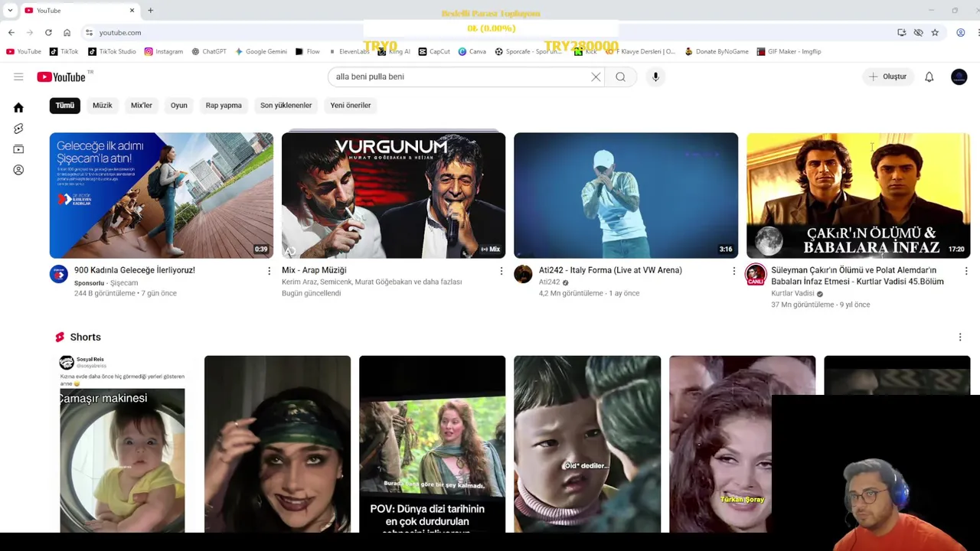The width and height of the screenshot is (980, 551).
Task: Open Subscriptions from the mini sidebar
Action: click(18, 149)
